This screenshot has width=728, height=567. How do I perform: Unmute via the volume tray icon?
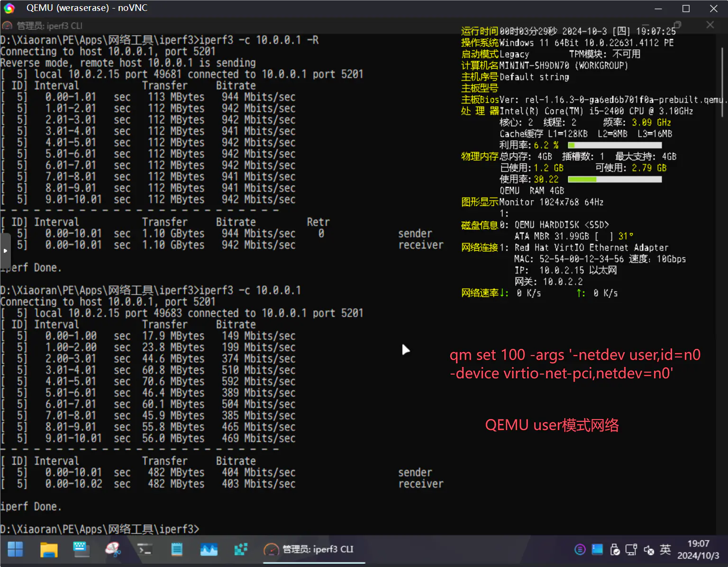[x=649, y=550]
